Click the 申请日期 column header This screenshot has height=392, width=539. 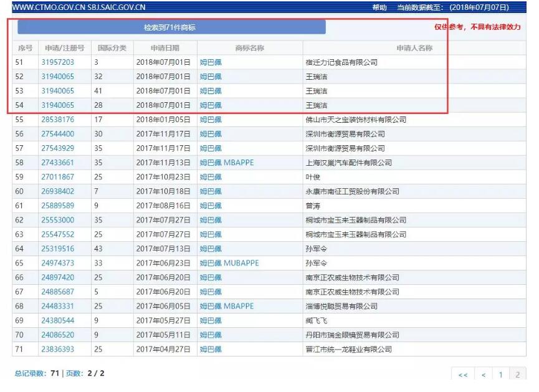pos(165,48)
